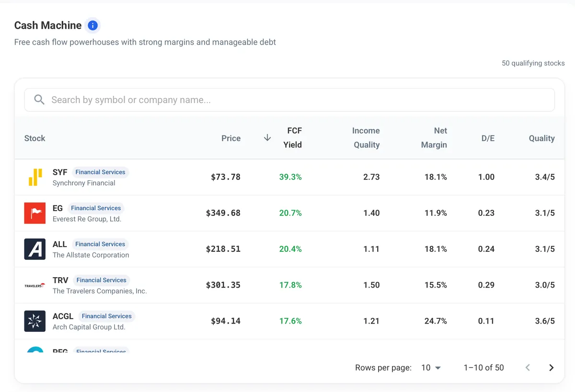
Task: Focus the symbol or company search field
Action: coord(289,100)
